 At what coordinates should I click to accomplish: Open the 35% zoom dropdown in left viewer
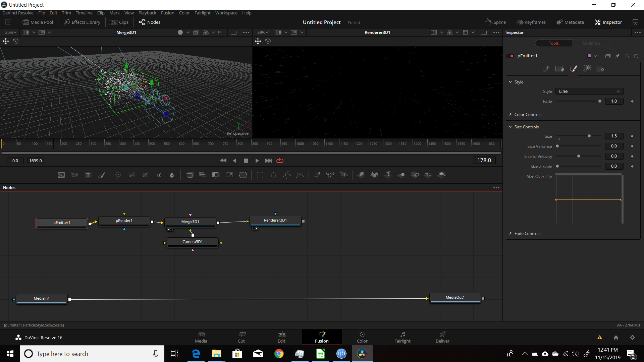(10, 33)
